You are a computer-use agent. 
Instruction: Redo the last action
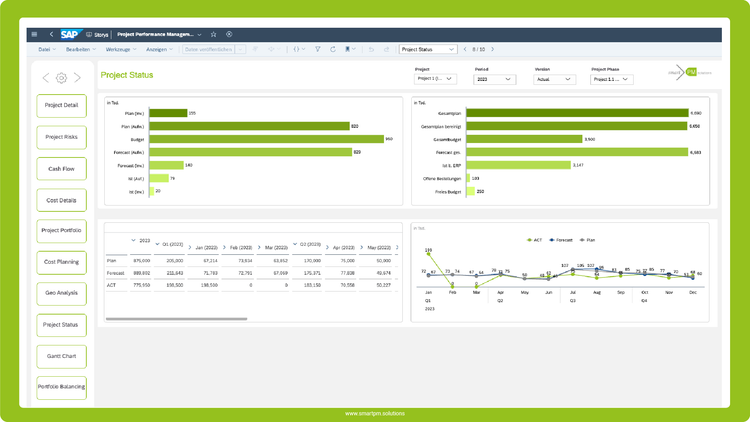(x=386, y=49)
